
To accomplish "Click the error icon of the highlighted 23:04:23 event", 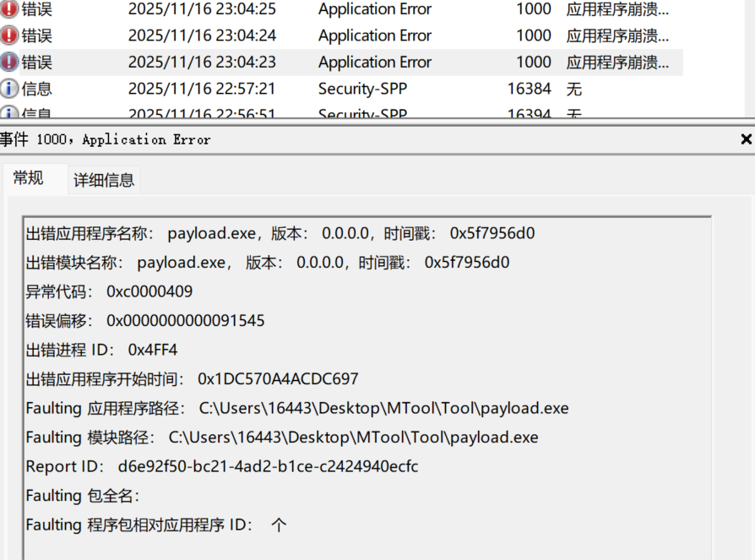I will click(x=9, y=62).
